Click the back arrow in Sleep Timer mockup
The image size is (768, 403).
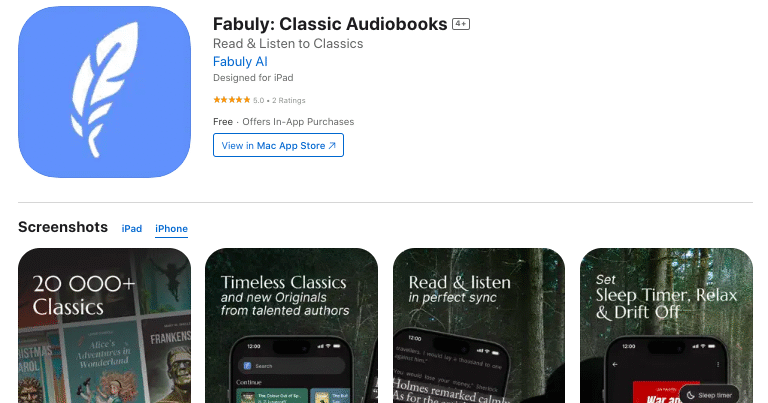[x=615, y=364]
